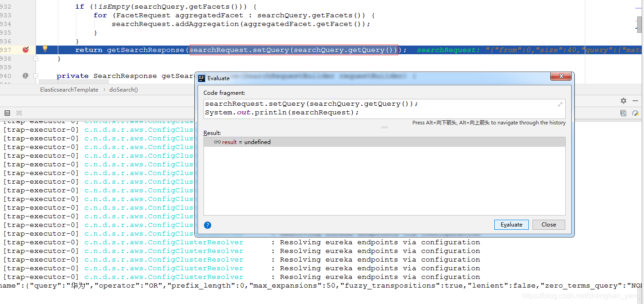Click line number 932 in the gutter
This screenshot has width=644, height=304.
[x=6, y=6]
